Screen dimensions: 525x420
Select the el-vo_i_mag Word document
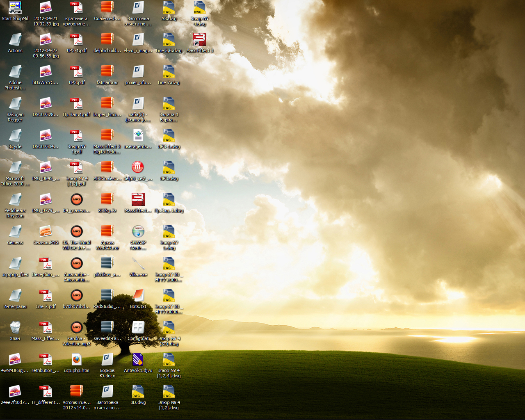(x=138, y=43)
